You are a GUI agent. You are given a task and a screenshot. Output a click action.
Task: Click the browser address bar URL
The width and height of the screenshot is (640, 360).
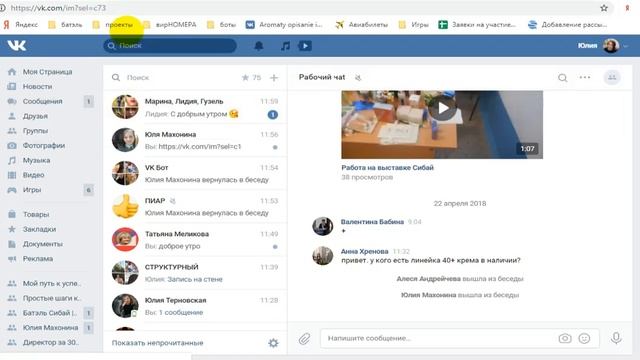click(x=58, y=8)
